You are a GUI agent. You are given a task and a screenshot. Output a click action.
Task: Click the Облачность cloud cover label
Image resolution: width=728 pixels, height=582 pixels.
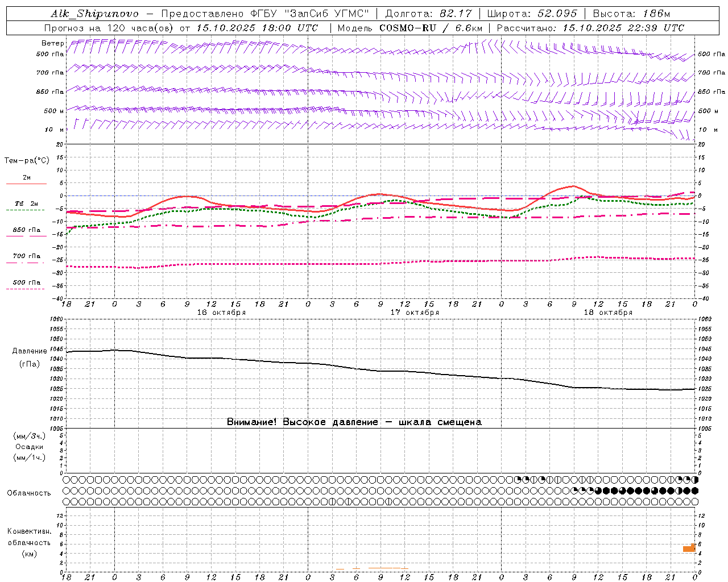pyautogui.click(x=28, y=493)
